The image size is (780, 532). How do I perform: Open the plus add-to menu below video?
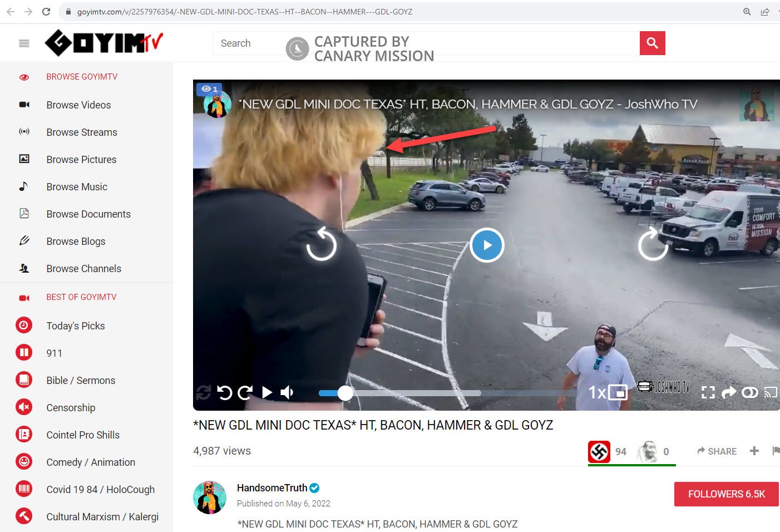pos(754,451)
